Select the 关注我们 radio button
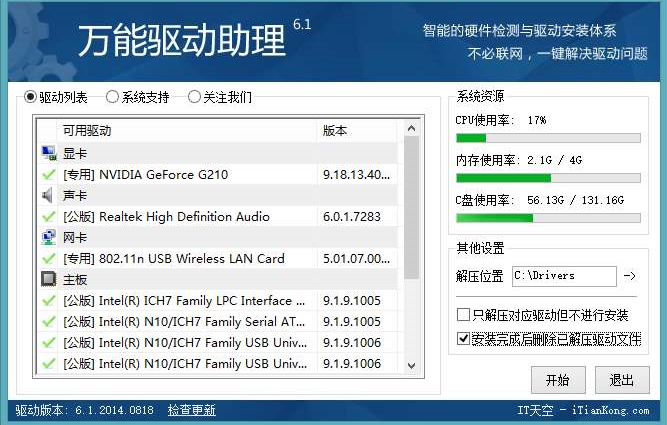667x425 pixels. (x=194, y=97)
